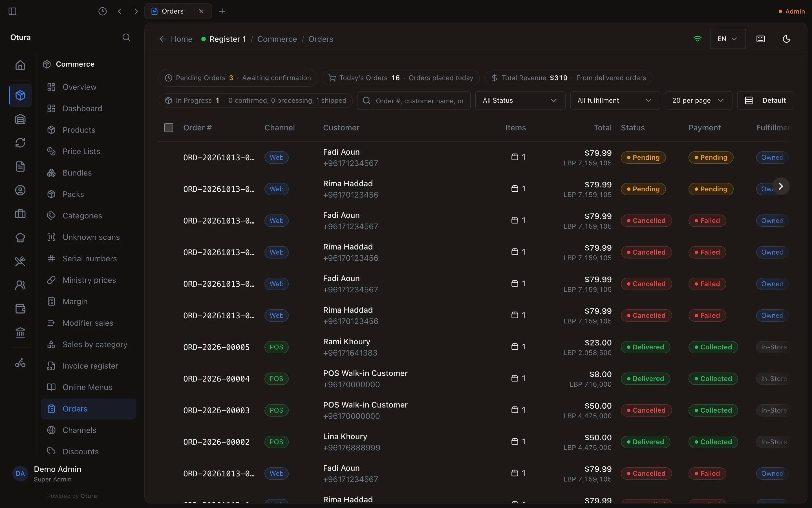The height and width of the screenshot is (508, 812).
Task: Close the Orders tab
Action: (x=201, y=11)
